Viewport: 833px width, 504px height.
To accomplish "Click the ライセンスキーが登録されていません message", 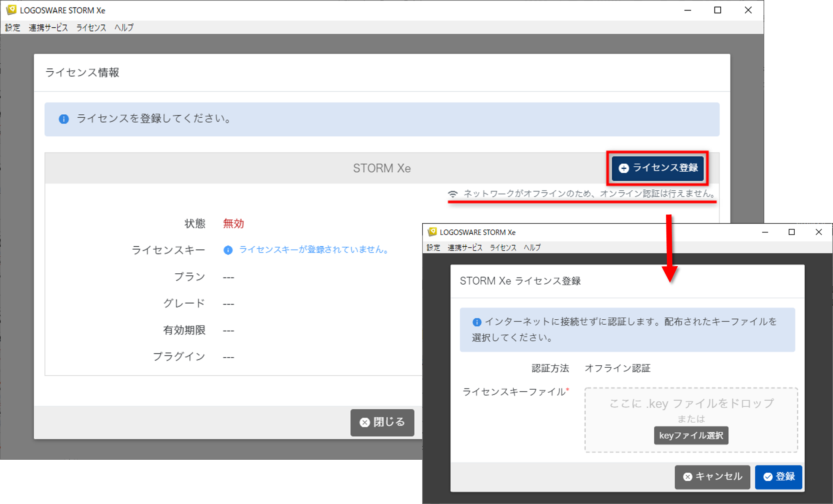I will [x=314, y=250].
